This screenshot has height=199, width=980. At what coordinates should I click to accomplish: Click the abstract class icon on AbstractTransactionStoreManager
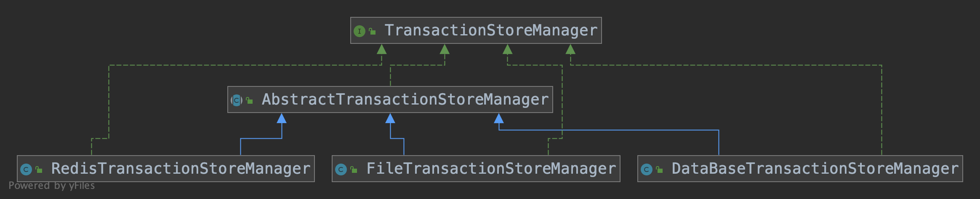tap(237, 100)
